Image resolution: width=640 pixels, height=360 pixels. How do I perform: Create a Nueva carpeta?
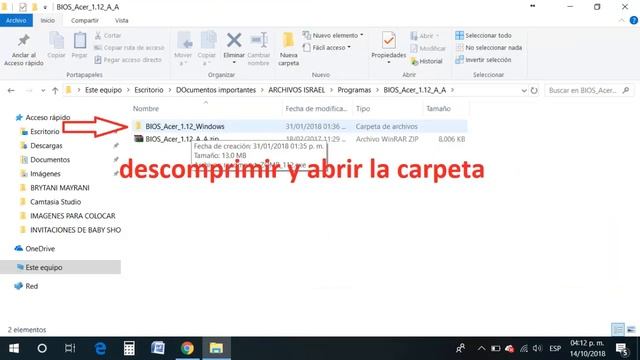288,49
